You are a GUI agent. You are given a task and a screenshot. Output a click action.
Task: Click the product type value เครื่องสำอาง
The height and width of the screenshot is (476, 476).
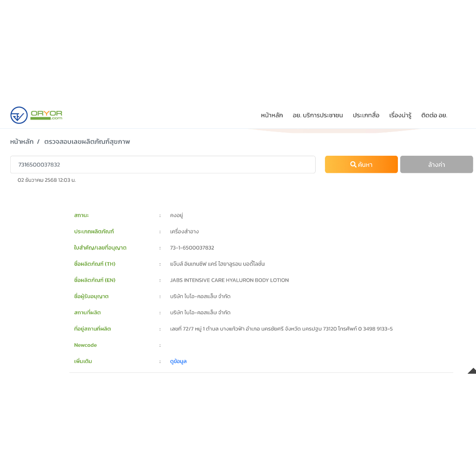pos(184,231)
